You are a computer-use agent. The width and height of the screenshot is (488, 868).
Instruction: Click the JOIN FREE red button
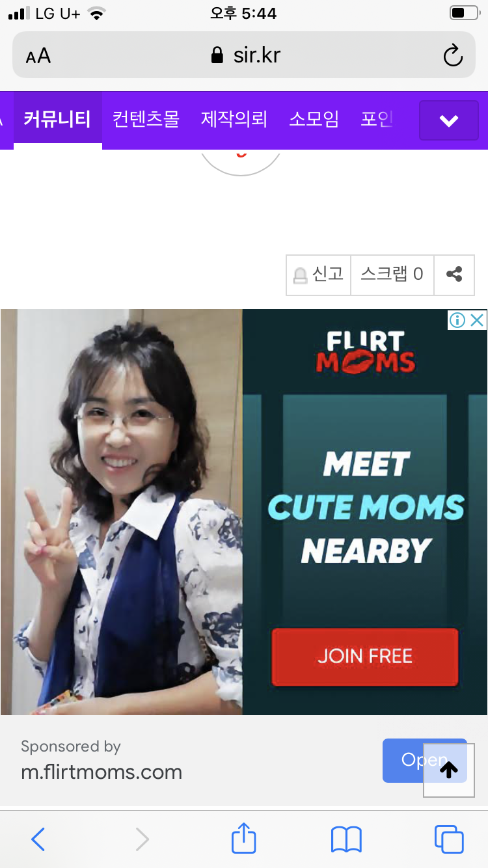coord(365,656)
